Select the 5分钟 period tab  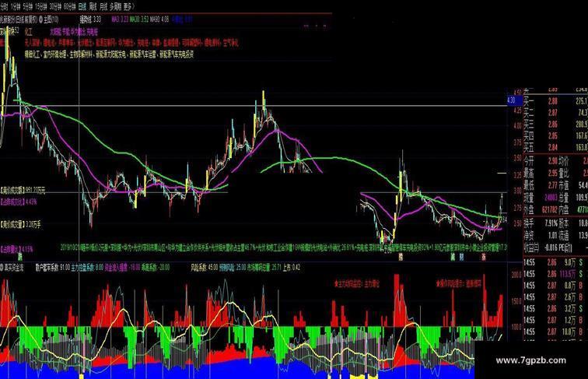click(x=28, y=6)
